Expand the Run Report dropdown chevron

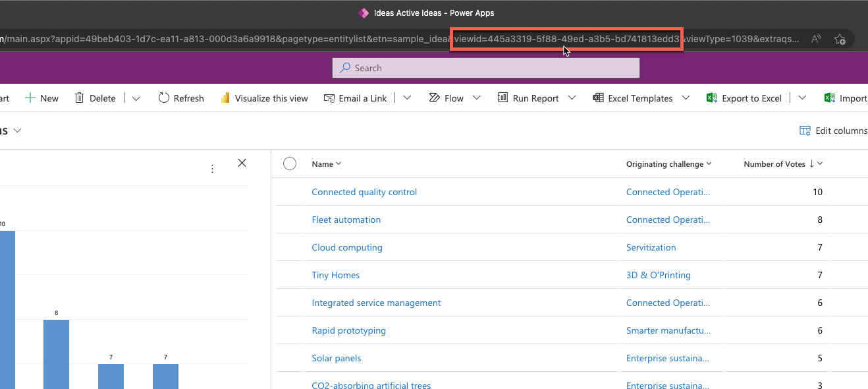(x=572, y=98)
